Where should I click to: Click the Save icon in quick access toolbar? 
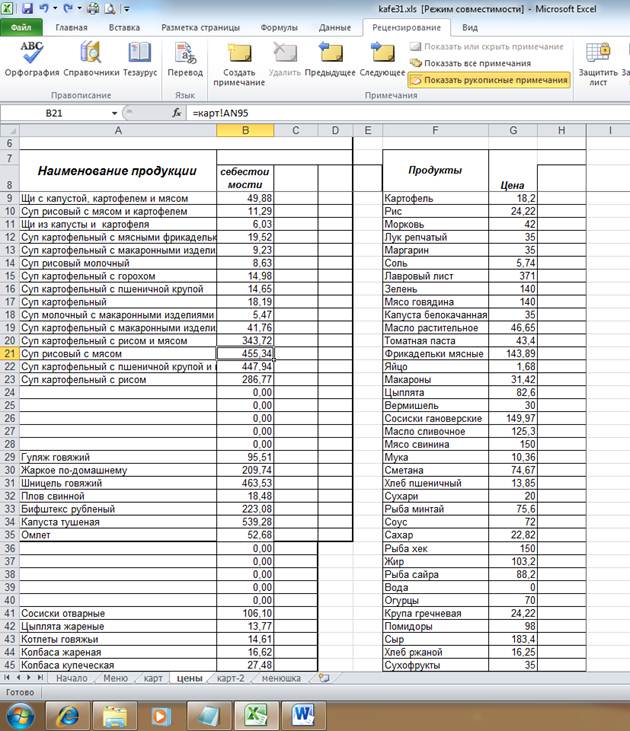(27, 8)
